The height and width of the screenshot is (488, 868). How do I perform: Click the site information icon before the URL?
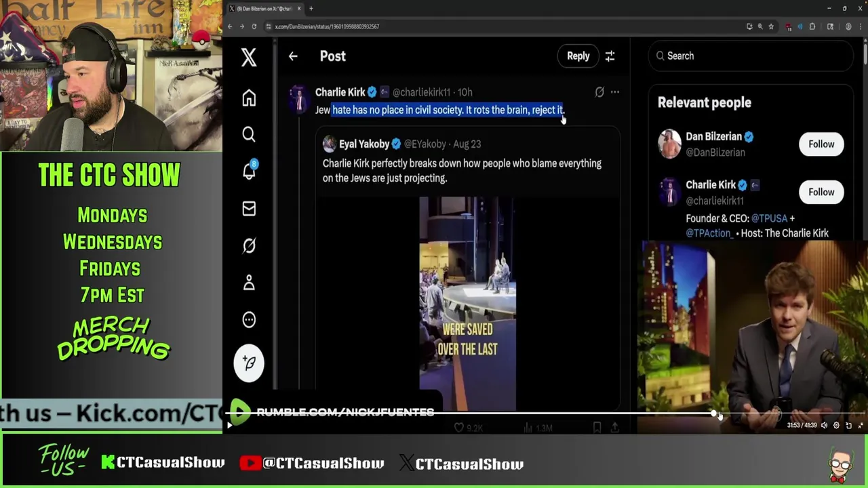coord(269,26)
